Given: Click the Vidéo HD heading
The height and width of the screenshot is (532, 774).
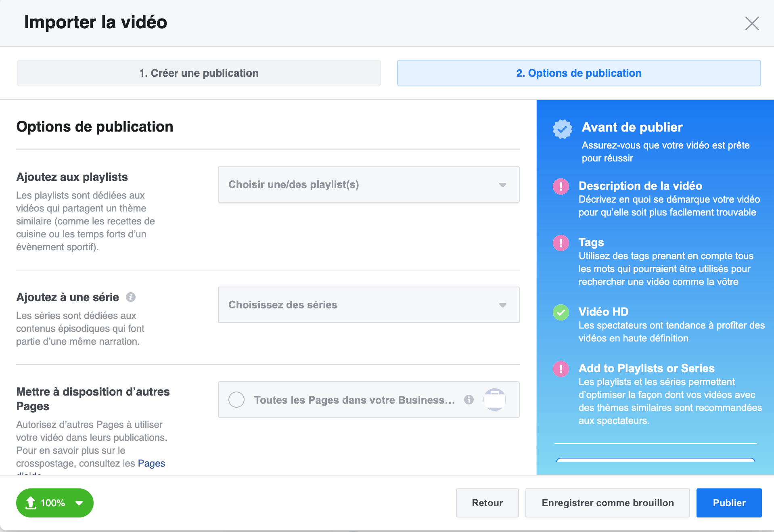Looking at the screenshot, I should pyautogui.click(x=603, y=312).
